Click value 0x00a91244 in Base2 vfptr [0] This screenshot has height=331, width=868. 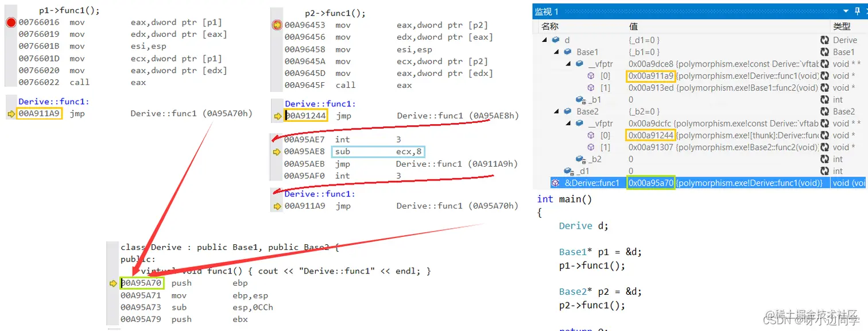tap(650, 136)
